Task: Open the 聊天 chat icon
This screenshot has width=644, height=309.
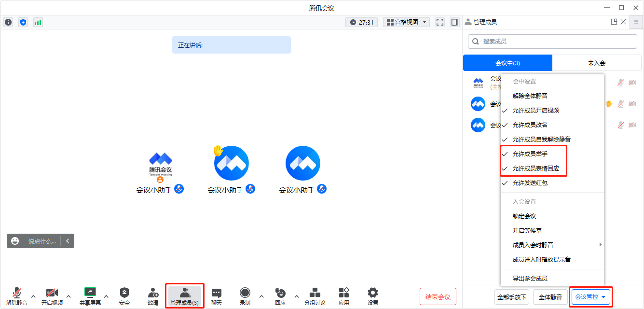Action: (217, 295)
